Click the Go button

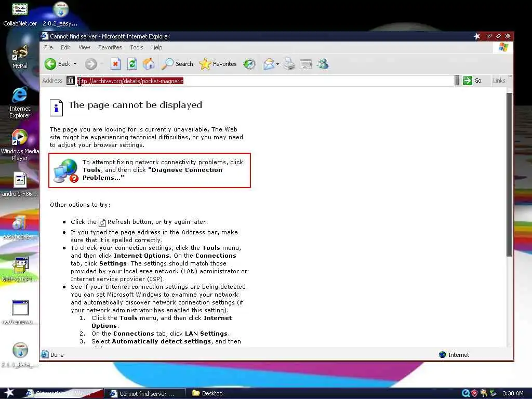(x=472, y=81)
